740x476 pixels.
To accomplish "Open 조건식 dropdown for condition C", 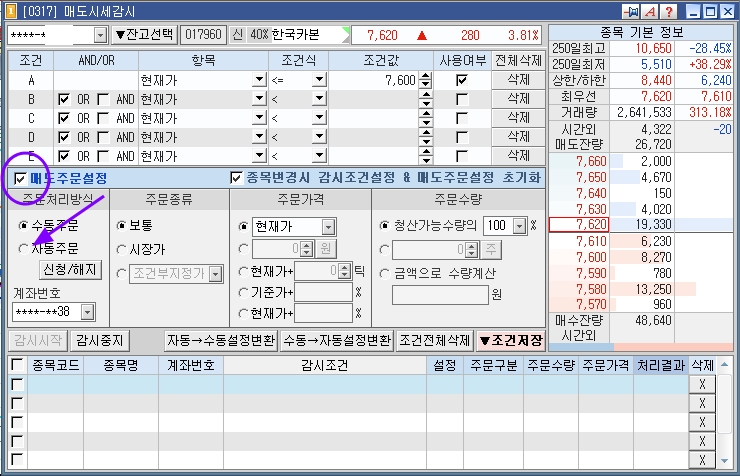I will (320, 117).
